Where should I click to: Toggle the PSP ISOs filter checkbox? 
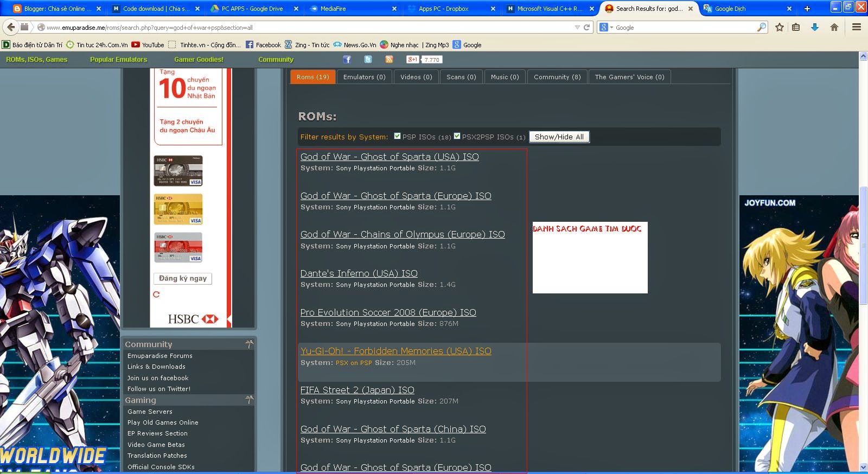tap(397, 136)
